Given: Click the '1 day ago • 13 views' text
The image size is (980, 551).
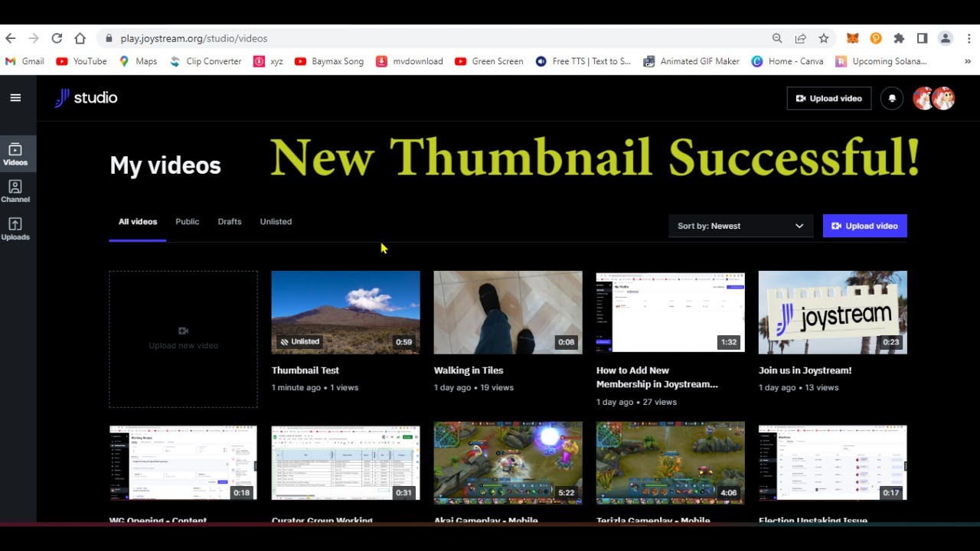Looking at the screenshot, I should coord(799,388).
